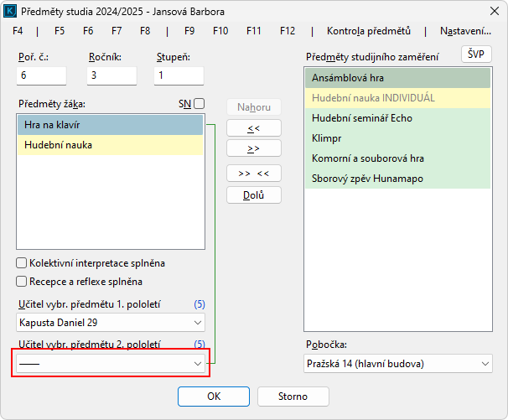The image size is (508, 420).
Task: Open teacher dropdown for 2. pololetí
Action: pos(198,364)
